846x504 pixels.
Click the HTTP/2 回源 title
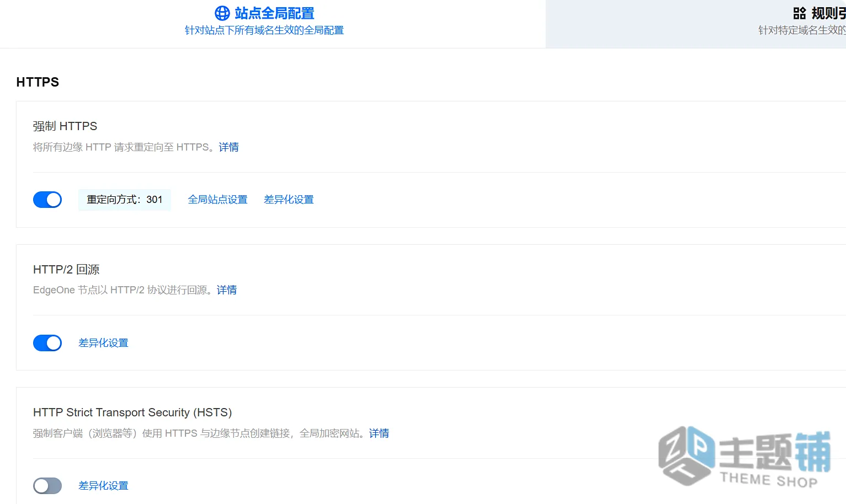coord(66,270)
